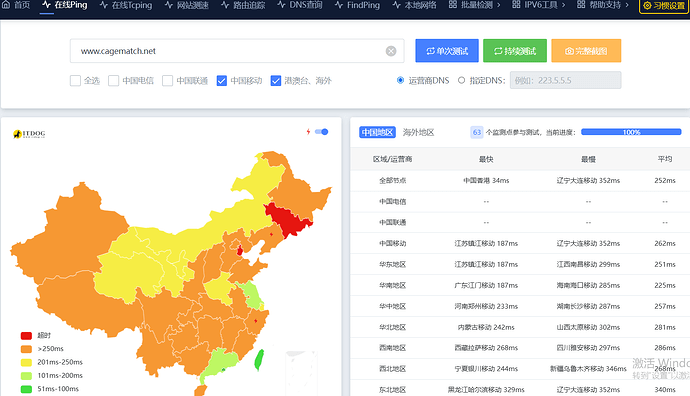Click the 完整截图 full screenshot button
The image size is (690, 396).
[x=586, y=51]
